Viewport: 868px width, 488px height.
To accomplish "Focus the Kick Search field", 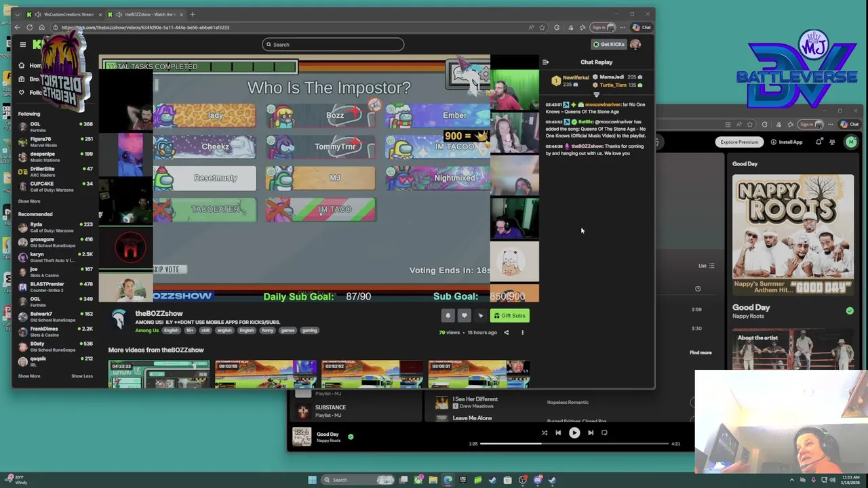I will pyautogui.click(x=333, y=45).
